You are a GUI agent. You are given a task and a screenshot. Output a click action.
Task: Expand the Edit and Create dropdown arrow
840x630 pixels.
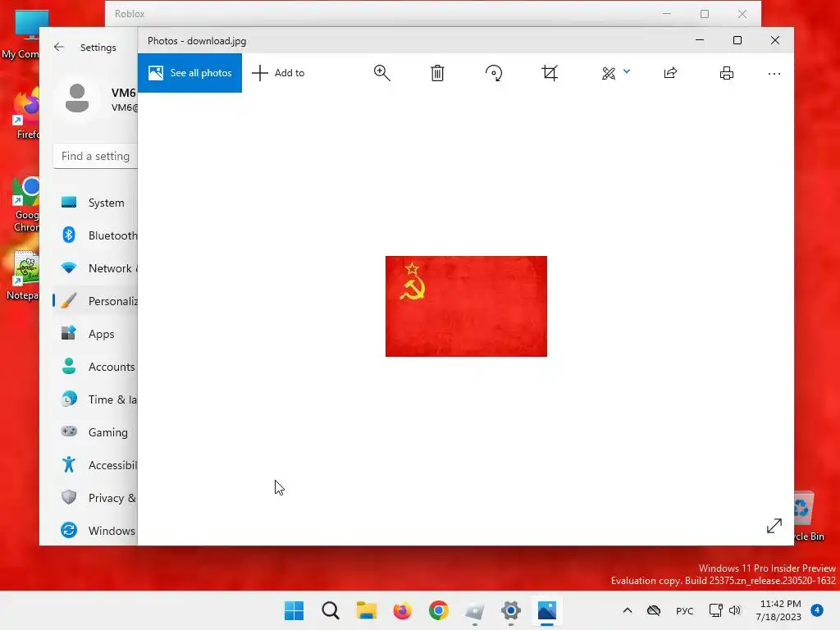click(x=627, y=71)
